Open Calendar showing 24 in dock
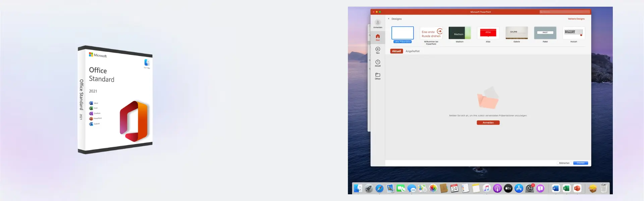 tap(454, 189)
